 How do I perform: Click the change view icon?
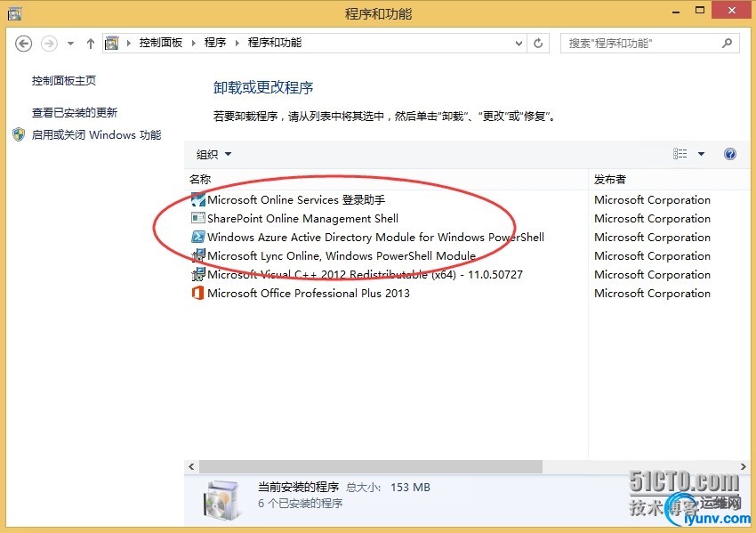(680, 154)
